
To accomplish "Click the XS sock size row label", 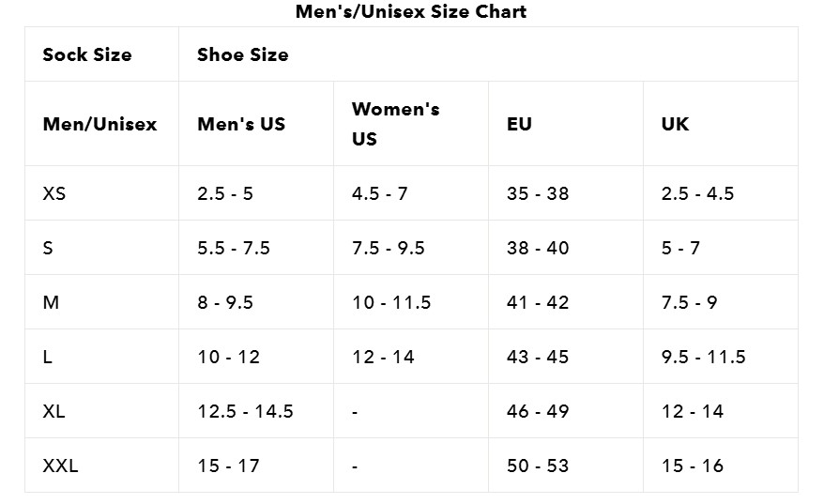I will [54, 193].
